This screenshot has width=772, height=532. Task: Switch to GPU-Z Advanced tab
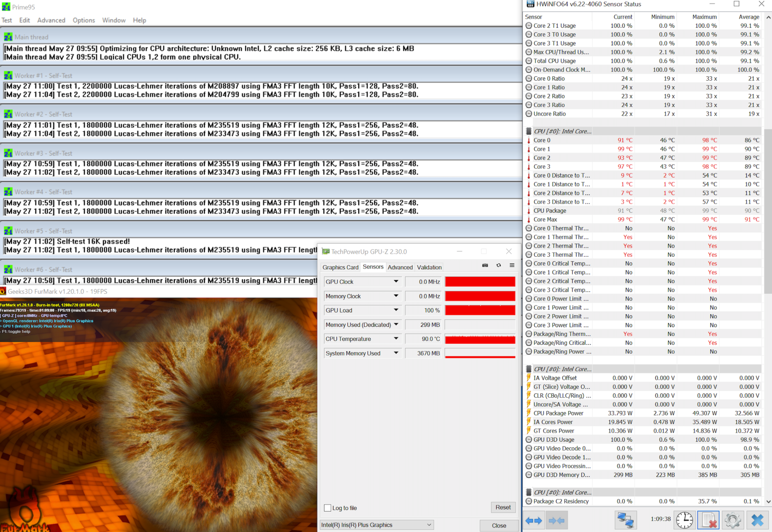pyautogui.click(x=400, y=267)
